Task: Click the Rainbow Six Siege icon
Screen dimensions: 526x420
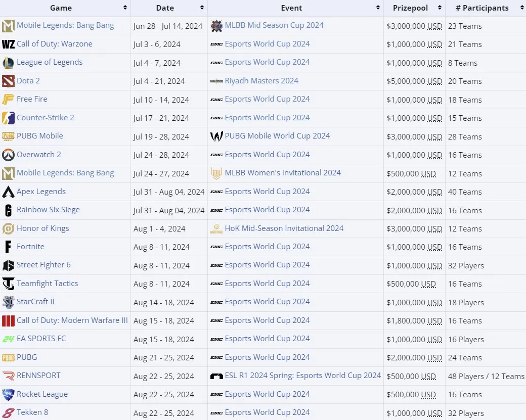Action: coord(8,210)
